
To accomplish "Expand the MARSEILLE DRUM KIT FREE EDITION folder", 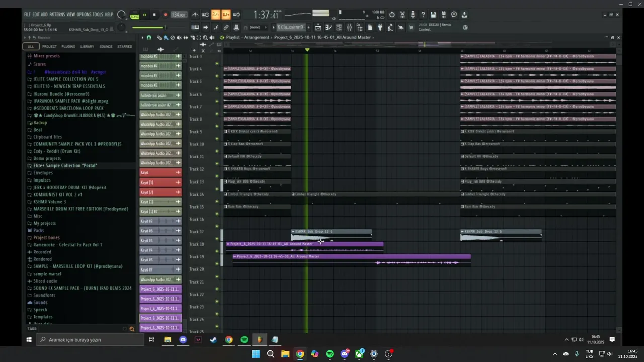I will [80, 209].
